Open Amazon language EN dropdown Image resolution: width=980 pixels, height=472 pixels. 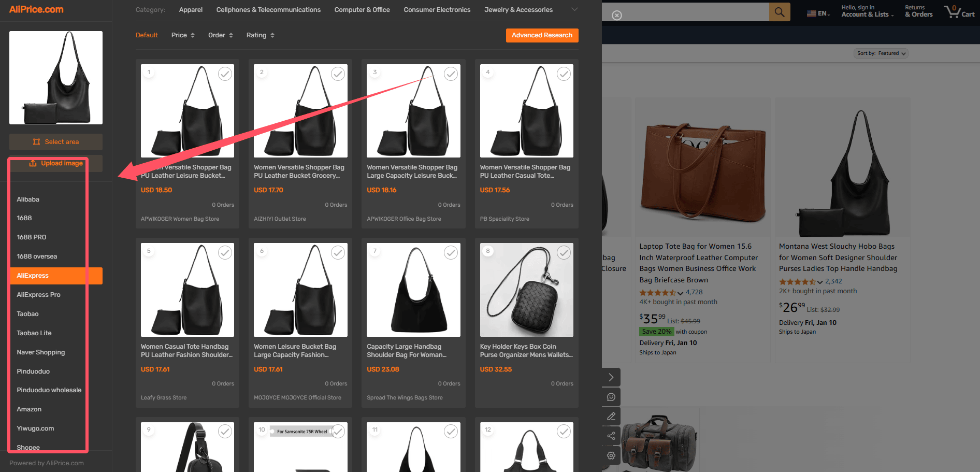[x=818, y=13]
